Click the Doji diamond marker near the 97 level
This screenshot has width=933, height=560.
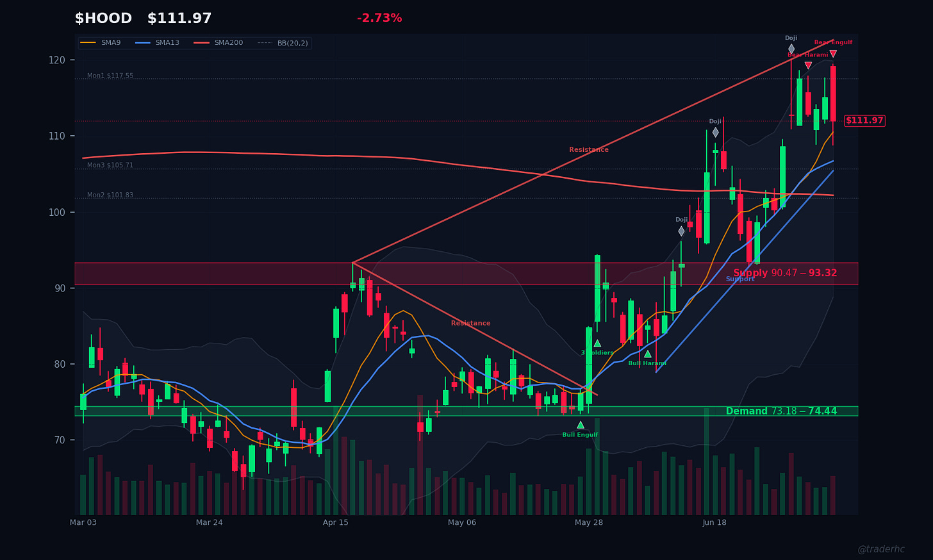click(681, 231)
